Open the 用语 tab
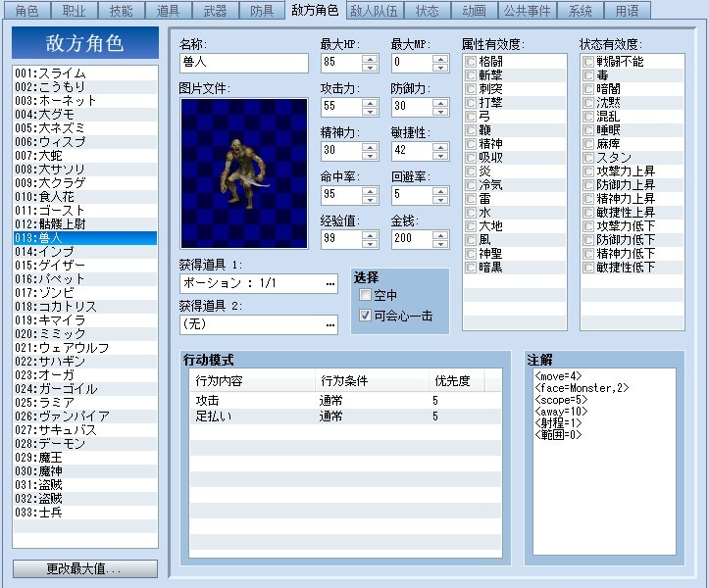The height and width of the screenshot is (588, 709). pyautogui.click(x=628, y=11)
